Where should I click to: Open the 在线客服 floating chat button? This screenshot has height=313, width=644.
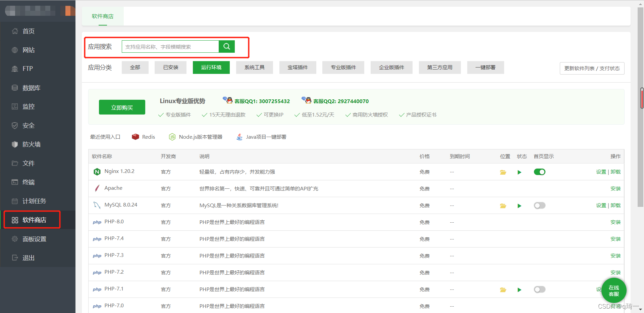(614, 290)
